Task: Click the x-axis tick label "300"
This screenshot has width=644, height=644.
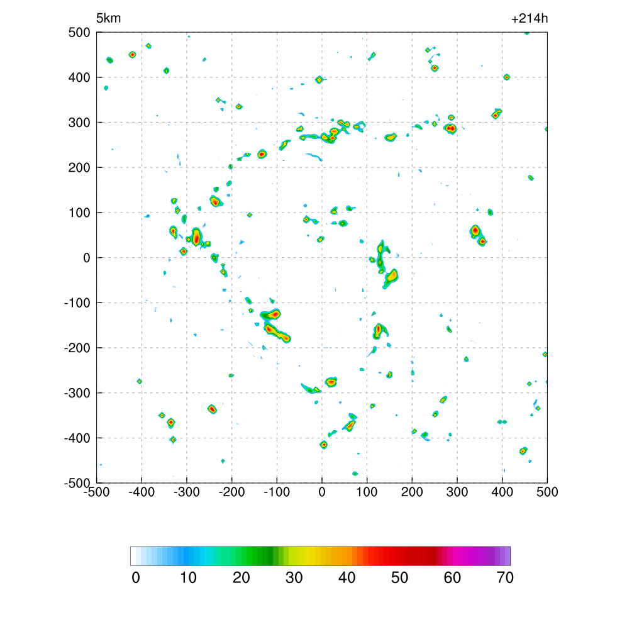Action: 457,492
